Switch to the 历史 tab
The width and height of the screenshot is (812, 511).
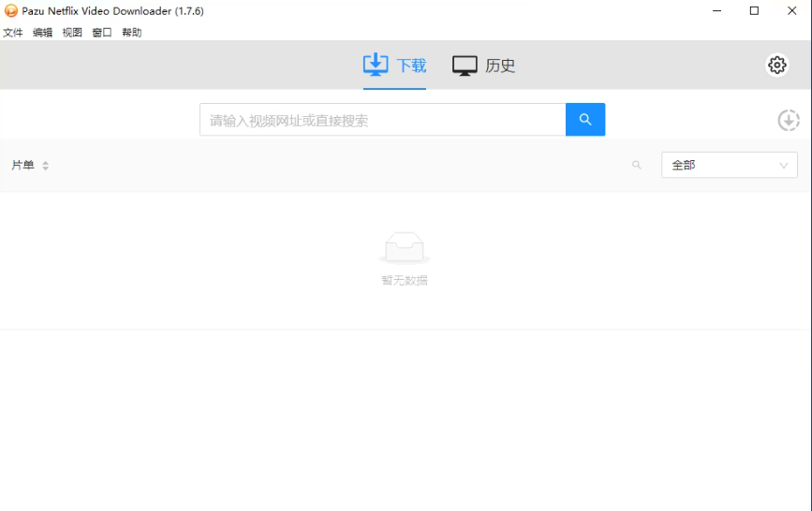483,66
